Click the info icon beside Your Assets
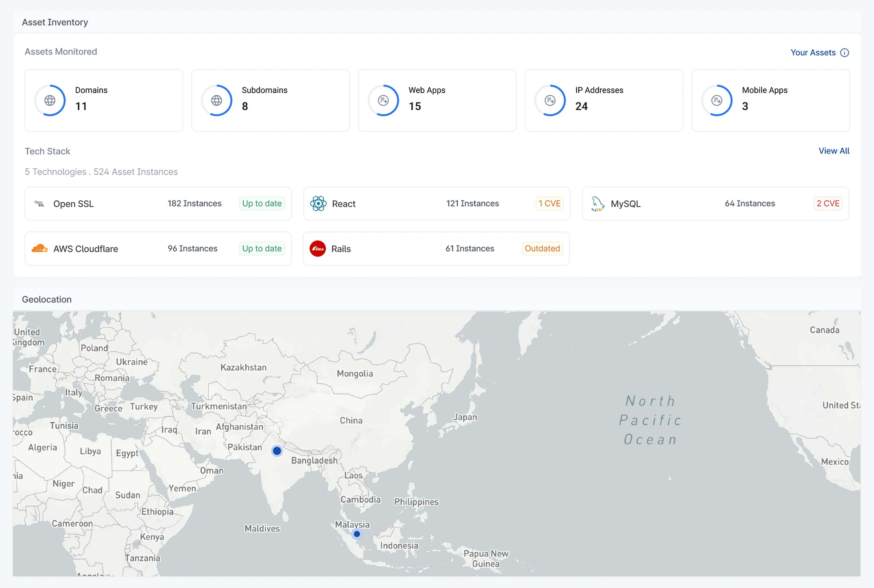Screen dimensions: 874x588 point(844,52)
